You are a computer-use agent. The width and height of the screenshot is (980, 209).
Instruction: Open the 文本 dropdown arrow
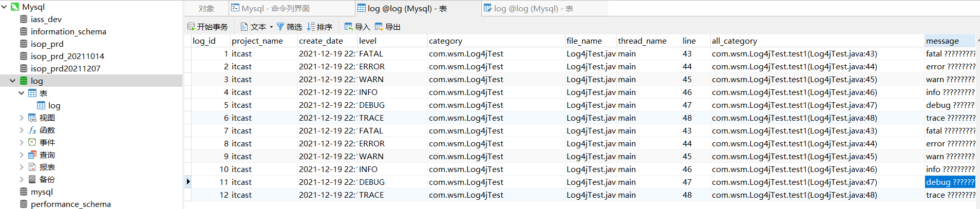coord(271,27)
